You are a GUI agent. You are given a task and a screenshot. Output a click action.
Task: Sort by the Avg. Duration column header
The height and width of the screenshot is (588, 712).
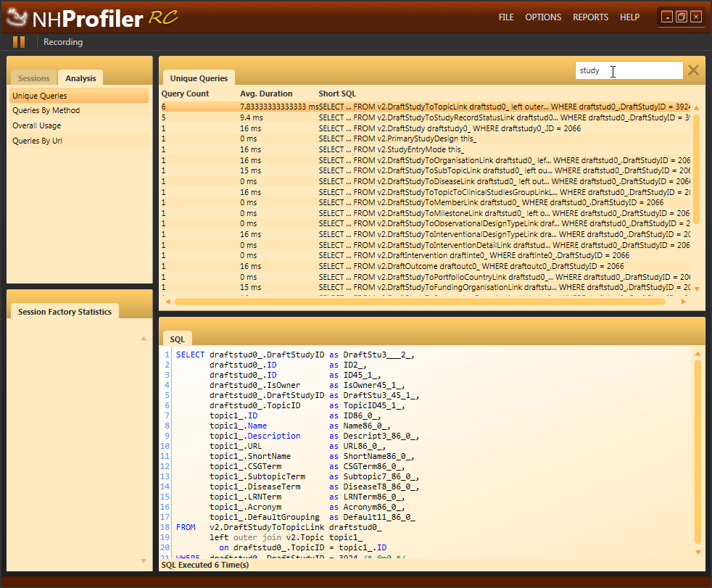click(x=266, y=94)
